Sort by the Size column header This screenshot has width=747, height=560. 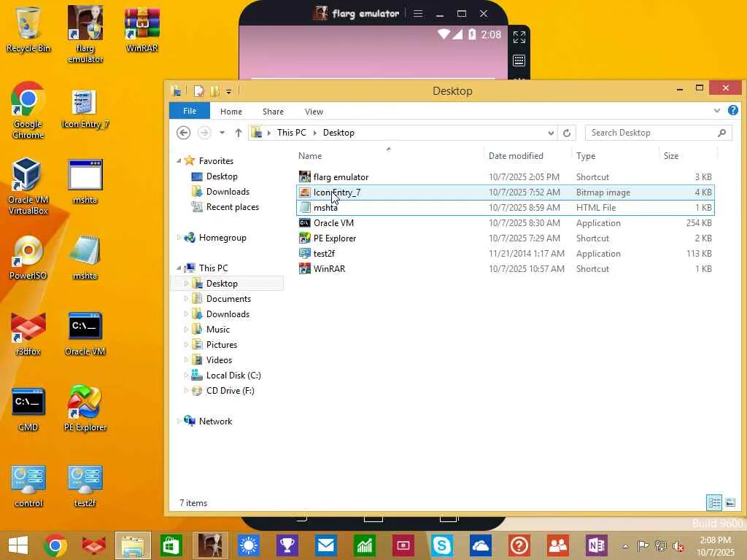(688, 156)
